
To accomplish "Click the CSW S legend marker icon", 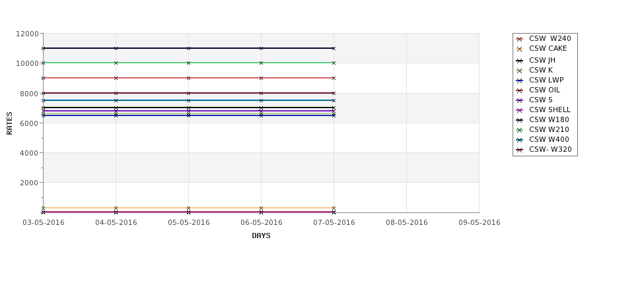I will coord(520,100).
